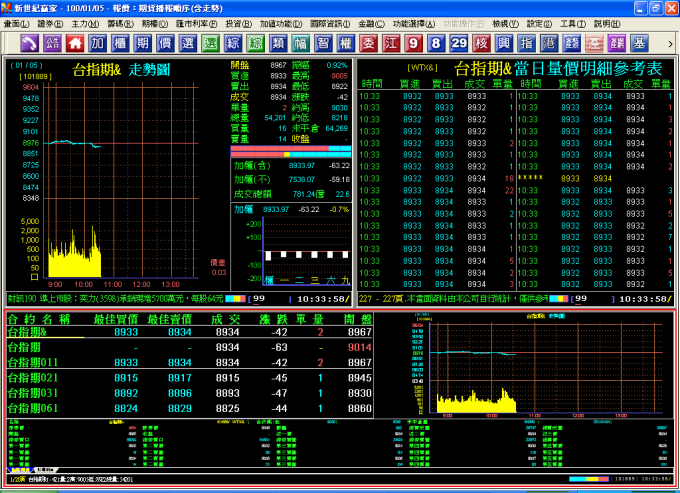Viewport: 680px width, 493px height.
Task: Click the 合約名稱 column header
Action: coord(39,319)
